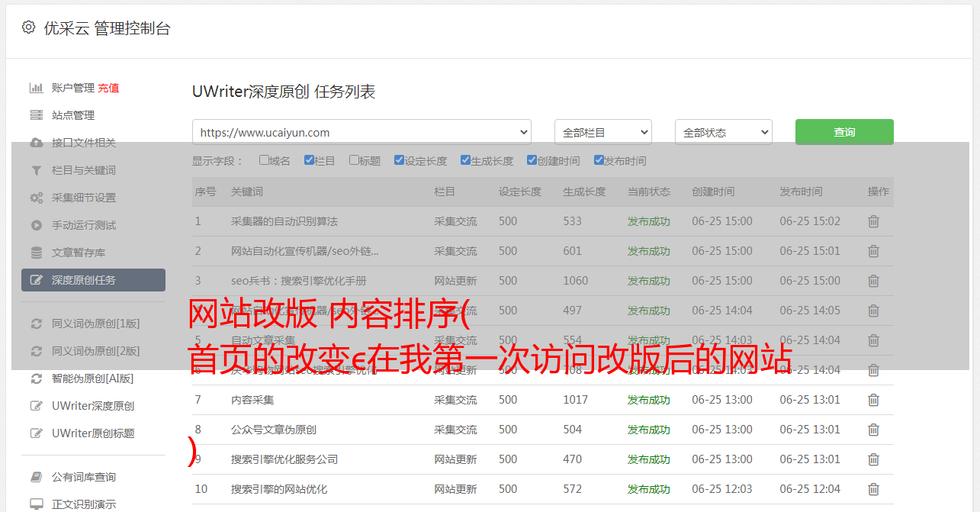Click the 手动运行测试 play icon
Screen dimensions: 980x512
click(x=36, y=225)
